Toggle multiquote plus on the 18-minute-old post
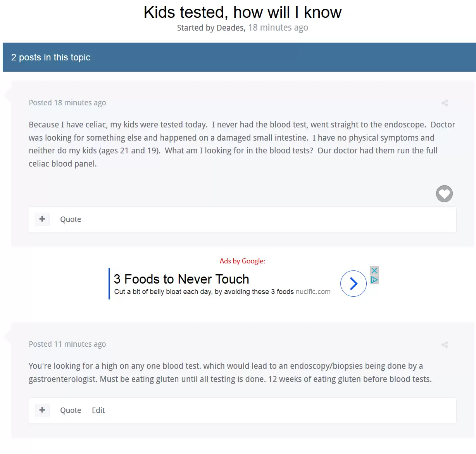Screen dimensions: 476x454 (42, 219)
